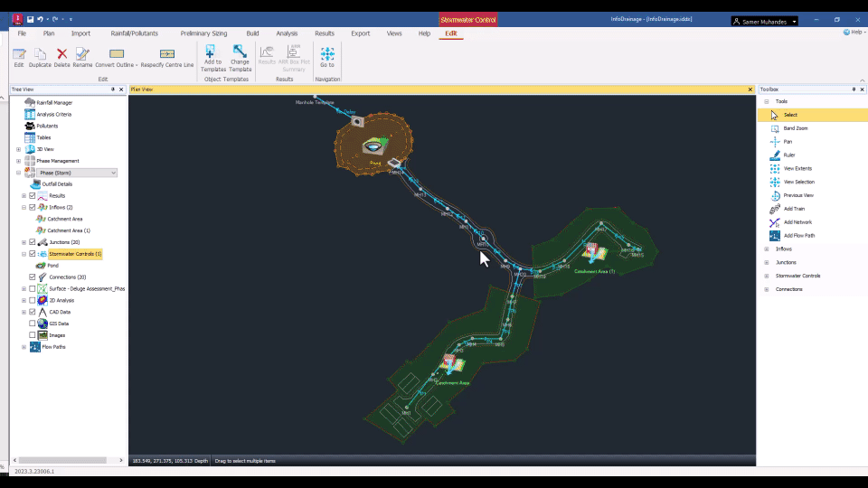Expand the Connections section in Toolbox
The width and height of the screenshot is (868, 488).
pos(767,289)
